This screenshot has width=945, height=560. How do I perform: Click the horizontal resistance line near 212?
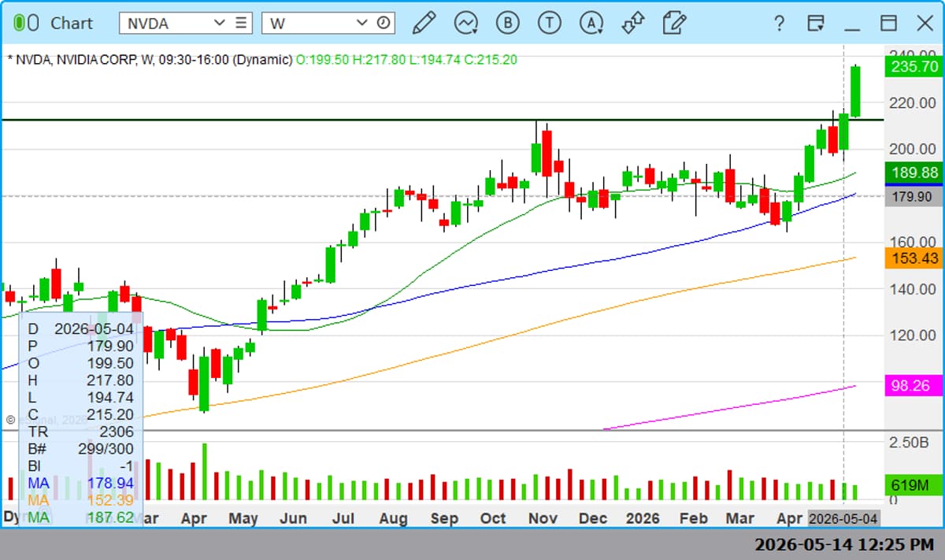point(441,120)
